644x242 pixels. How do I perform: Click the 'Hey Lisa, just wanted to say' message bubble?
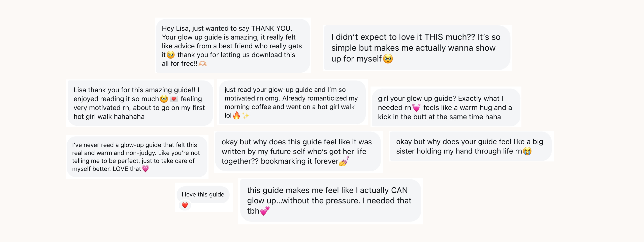point(232,46)
